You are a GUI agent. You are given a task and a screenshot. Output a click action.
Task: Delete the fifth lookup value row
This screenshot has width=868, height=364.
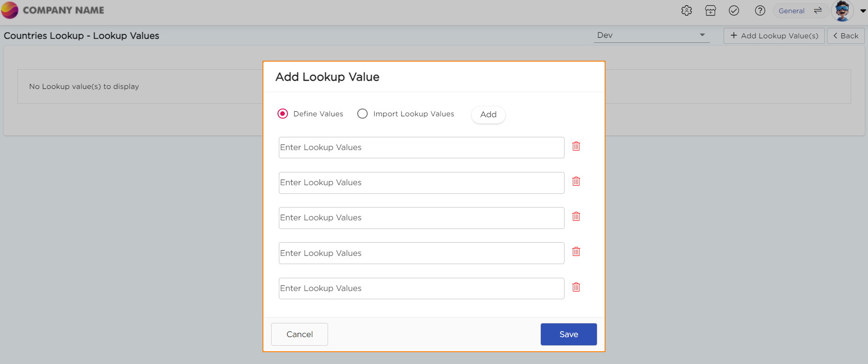click(576, 287)
